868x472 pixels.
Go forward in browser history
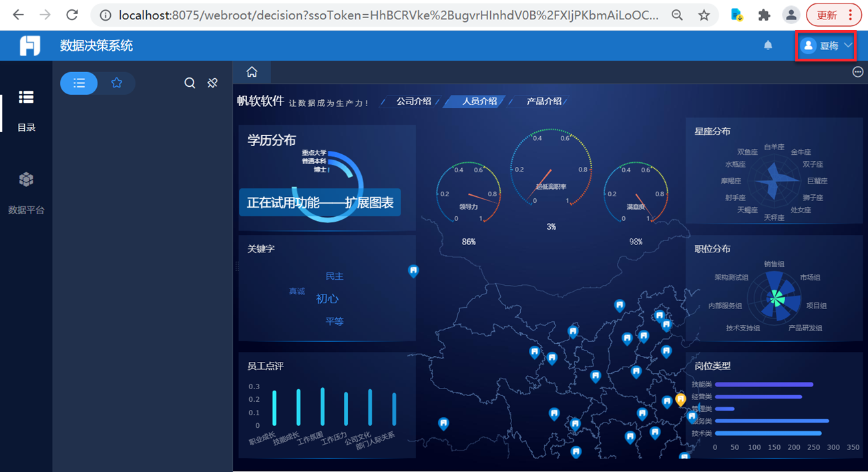(45, 15)
